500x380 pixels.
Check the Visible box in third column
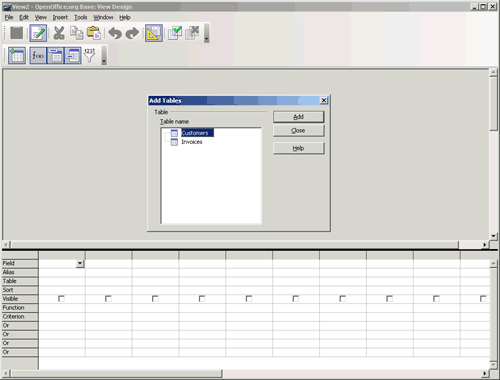point(155,299)
